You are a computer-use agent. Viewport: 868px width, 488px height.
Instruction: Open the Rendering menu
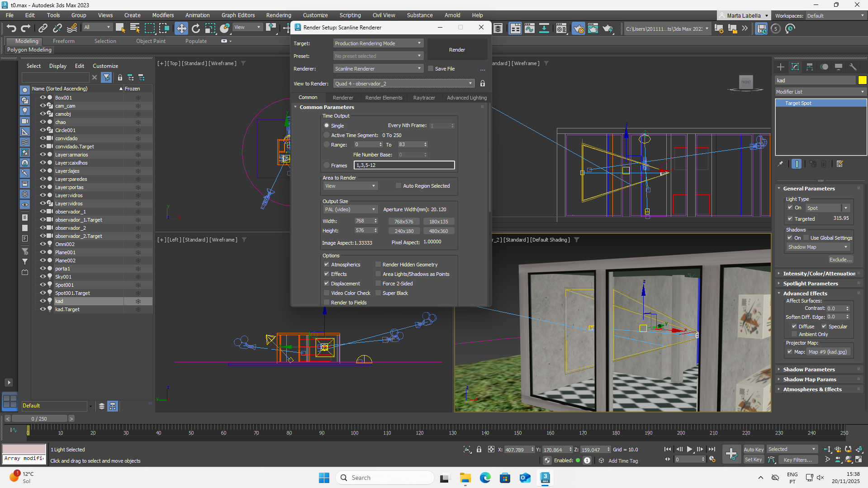tap(278, 15)
